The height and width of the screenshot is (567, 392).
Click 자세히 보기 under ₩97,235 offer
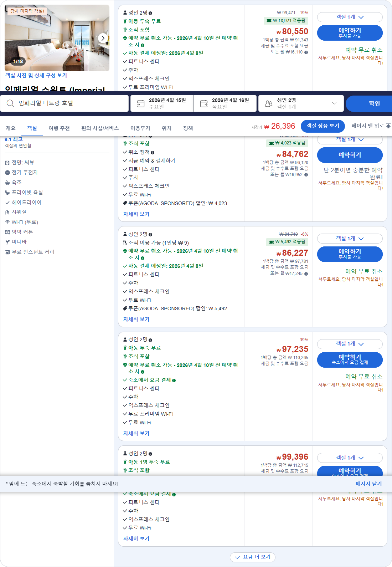pyautogui.click(x=136, y=434)
